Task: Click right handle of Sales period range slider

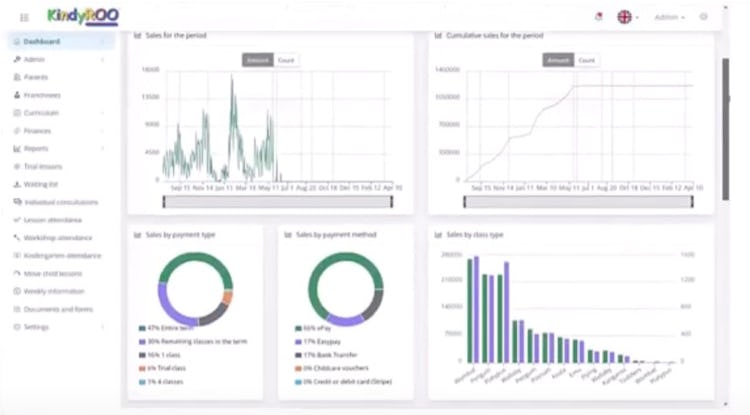Action: (x=392, y=202)
